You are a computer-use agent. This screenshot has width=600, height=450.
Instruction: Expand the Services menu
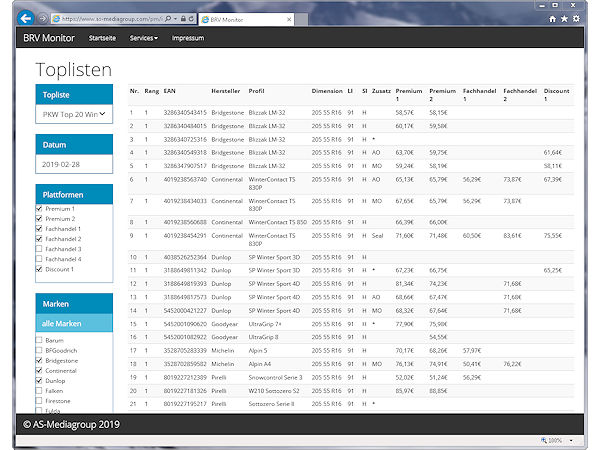pyautogui.click(x=143, y=38)
